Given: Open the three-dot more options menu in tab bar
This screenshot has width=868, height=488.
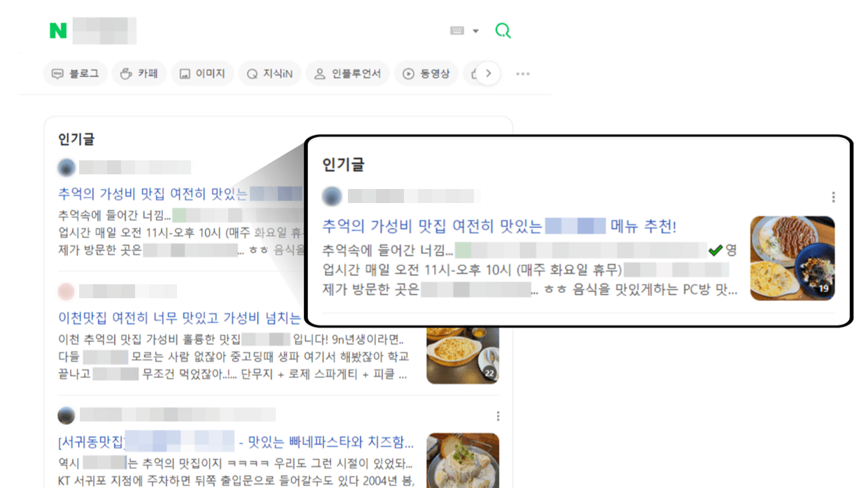Looking at the screenshot, I should (523, 74).
